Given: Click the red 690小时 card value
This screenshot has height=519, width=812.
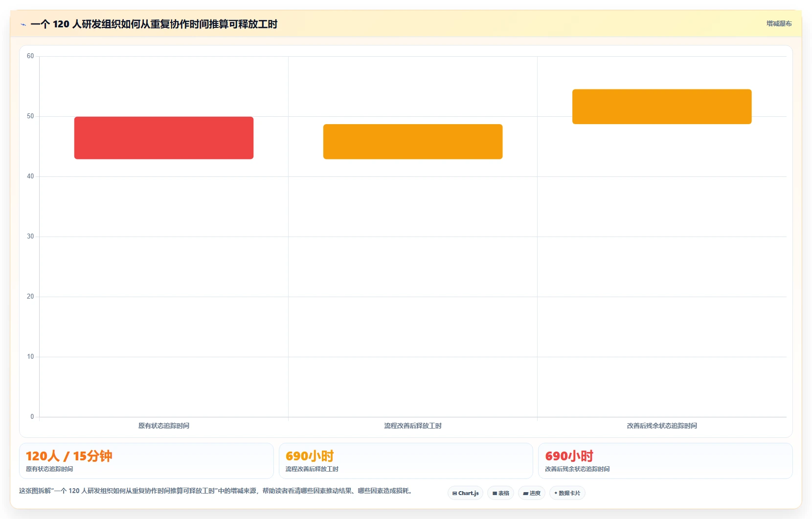Looking at the screenshot, I should [569, 456].
